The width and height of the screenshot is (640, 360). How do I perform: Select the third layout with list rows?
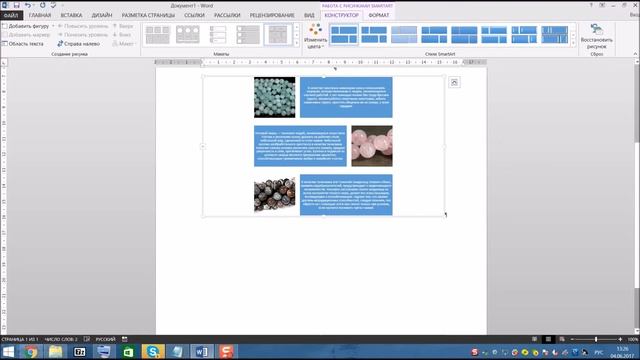click(218, 34)
